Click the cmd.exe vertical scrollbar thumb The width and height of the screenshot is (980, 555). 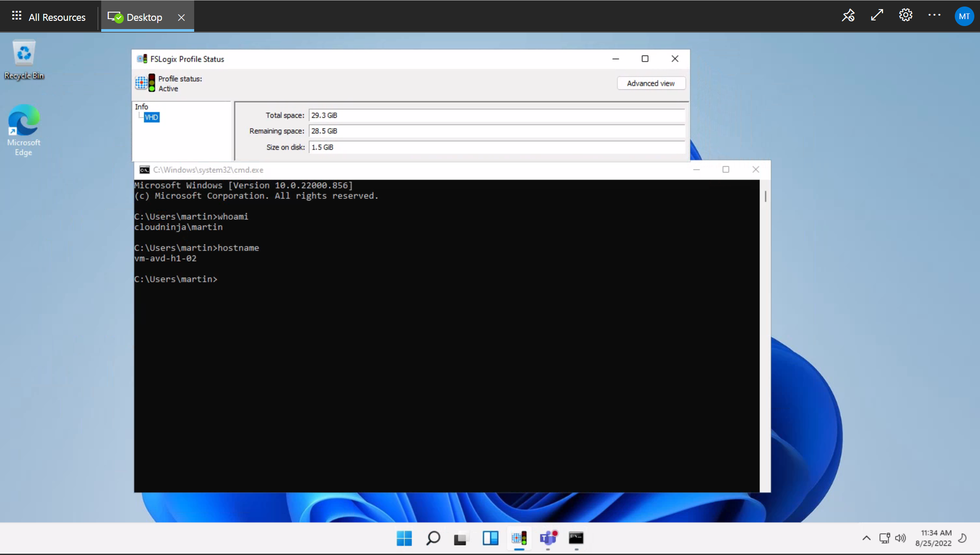pos(765,197)
